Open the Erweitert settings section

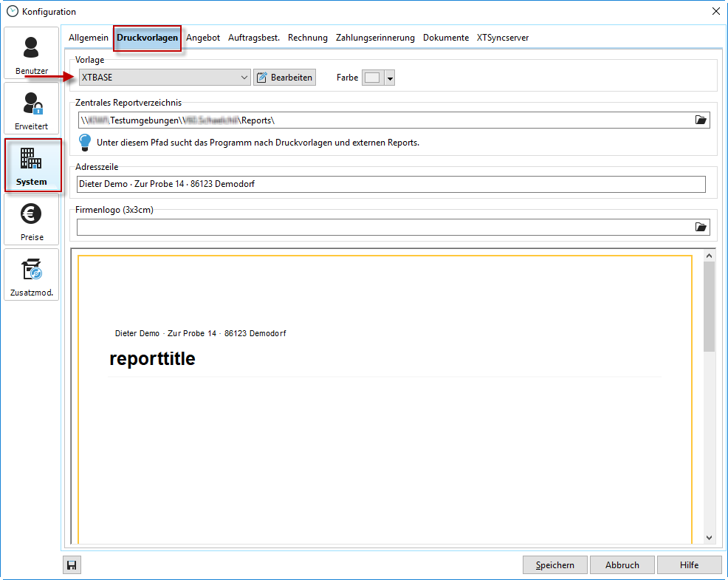[x=31, y=109]
